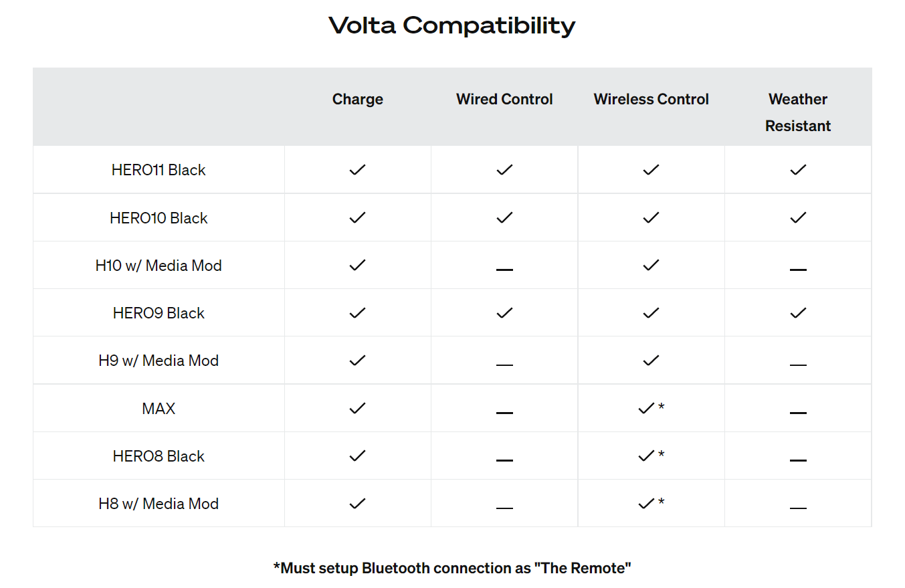Select the Weather Resistant column header
Screen dimensions: 905x588
(798, 112)
